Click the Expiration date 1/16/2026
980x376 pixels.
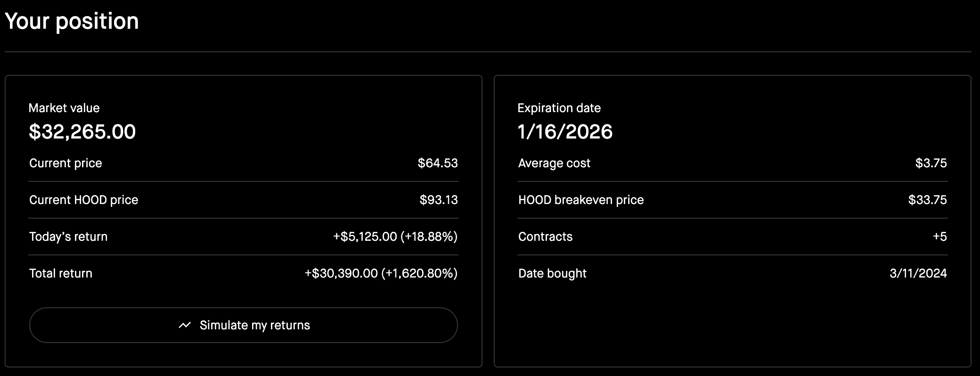(x=565, y=131)
